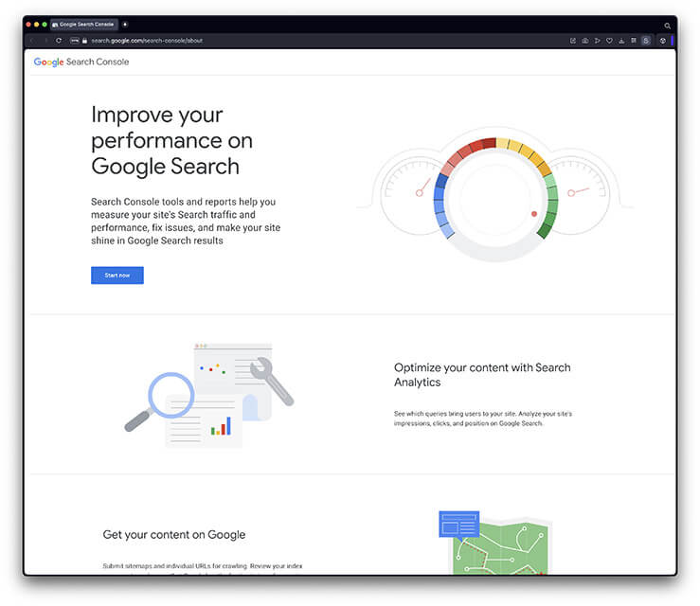Click the Google Search Console logo
This screenshot has height=606, width=700.
[81, 62]
